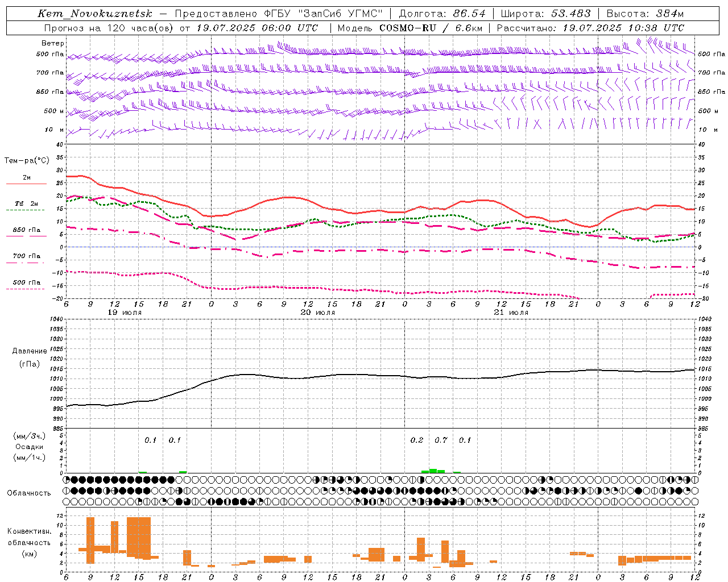Click the '20 июля' date label
Image resolution: width=728 pixels, height=582 pixels.
pos(318,313)
